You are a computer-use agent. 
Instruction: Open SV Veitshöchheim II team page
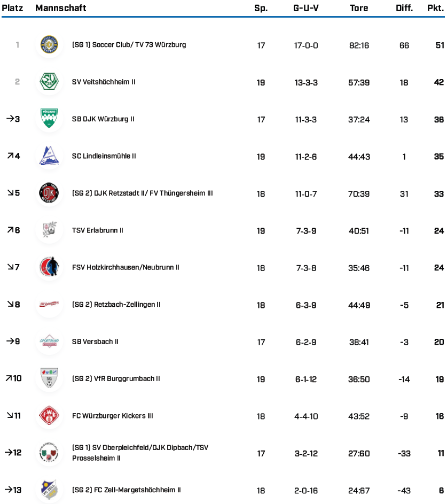[x=104, y=82]
